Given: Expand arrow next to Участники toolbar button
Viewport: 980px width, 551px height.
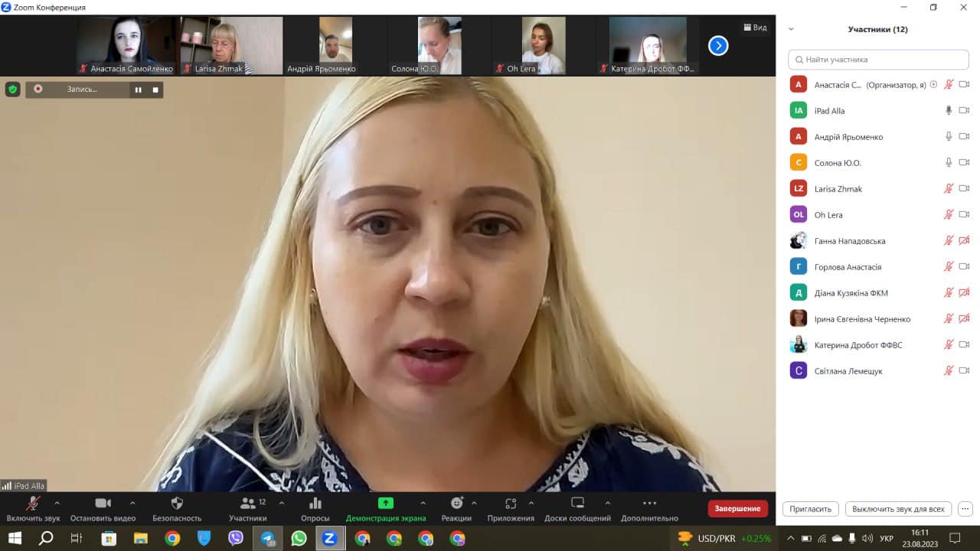Looking at the screenshot, I should [x=281, y=504].
